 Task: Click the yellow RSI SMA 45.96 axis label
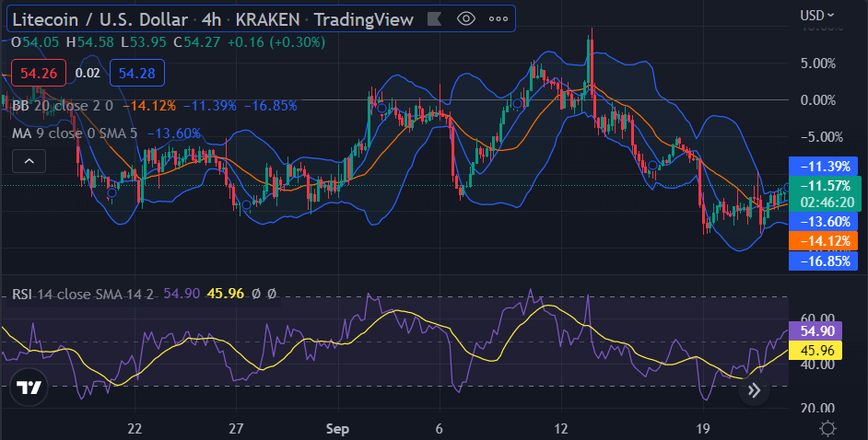[815, 351]
